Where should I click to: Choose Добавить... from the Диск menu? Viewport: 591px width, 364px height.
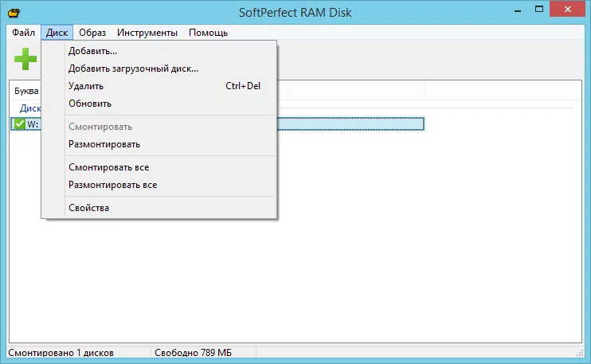tap(92, 51)
